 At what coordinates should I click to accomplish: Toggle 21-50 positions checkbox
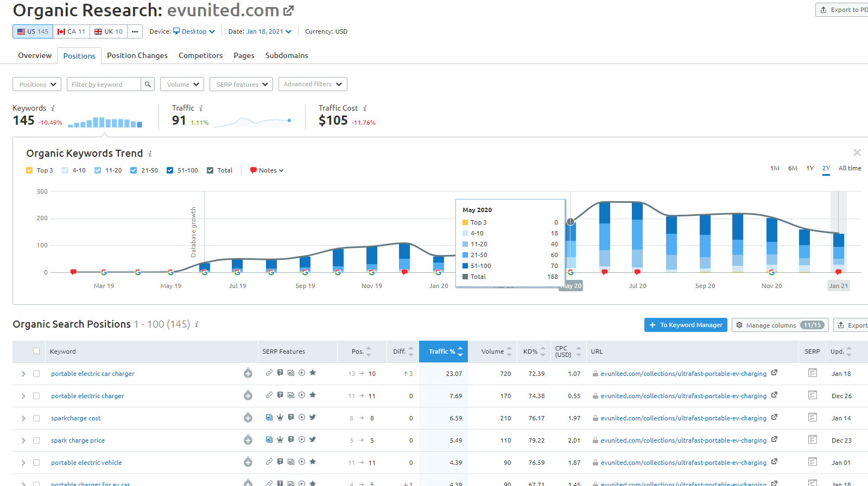[x=134, y=170]
